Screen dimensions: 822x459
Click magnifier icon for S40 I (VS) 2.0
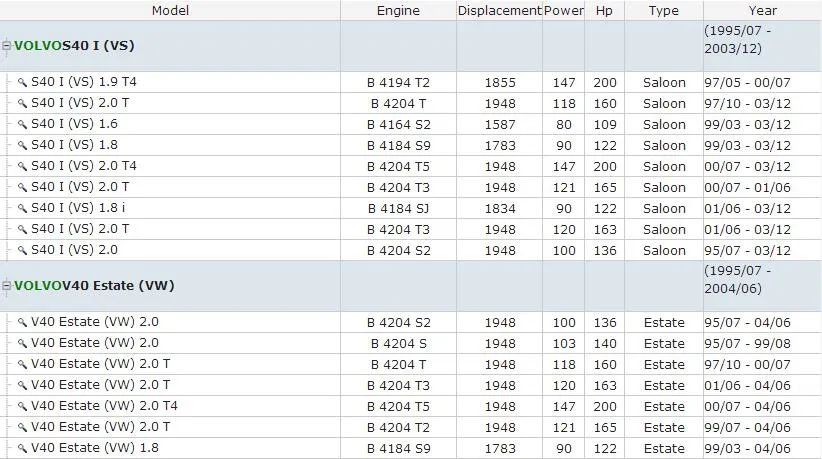(x=22, y=250)
